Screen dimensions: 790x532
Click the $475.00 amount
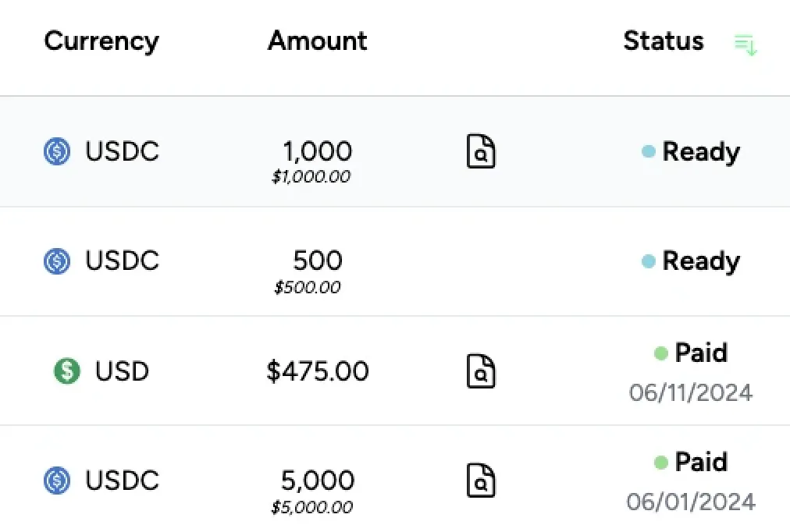tap(317, 371)
